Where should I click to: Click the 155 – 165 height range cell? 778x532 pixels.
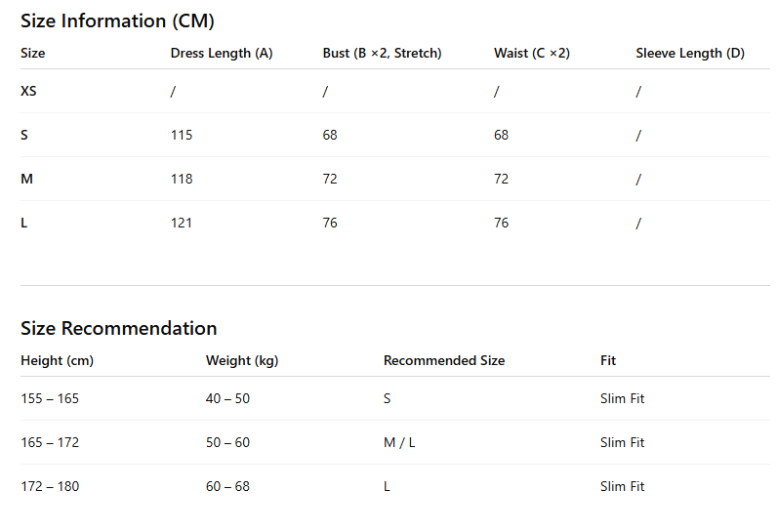coord(50,398)
